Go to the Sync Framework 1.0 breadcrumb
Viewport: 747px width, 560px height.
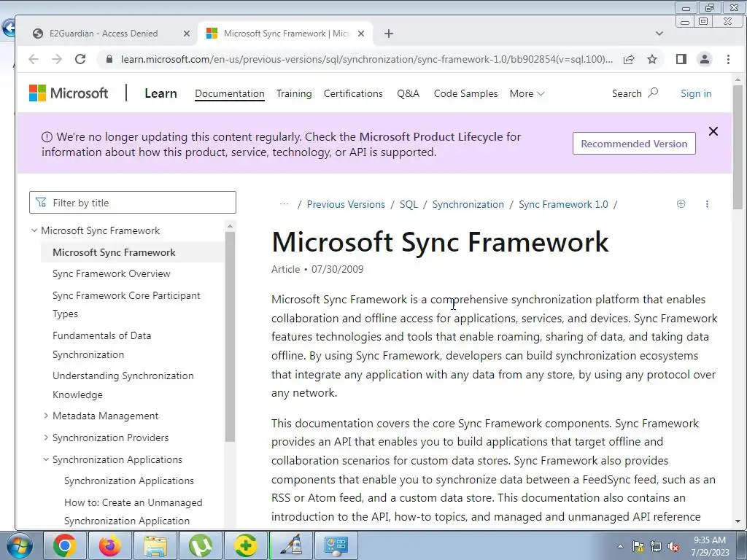click(563, 204)
